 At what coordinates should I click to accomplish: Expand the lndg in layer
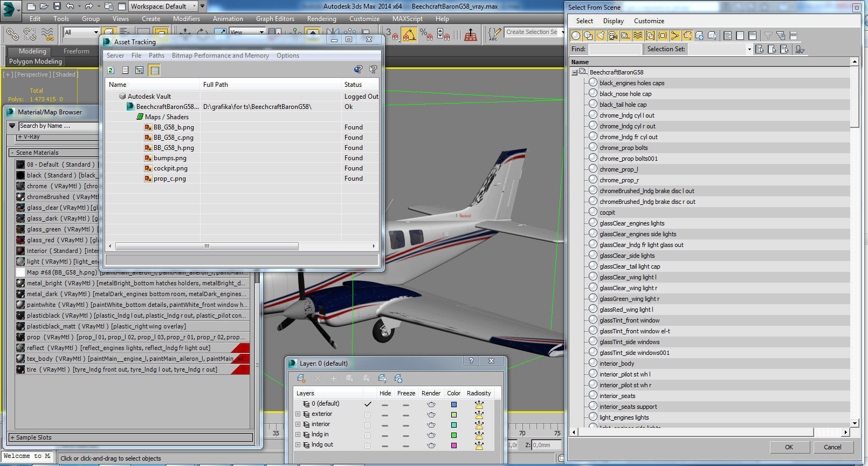(298, 435)
